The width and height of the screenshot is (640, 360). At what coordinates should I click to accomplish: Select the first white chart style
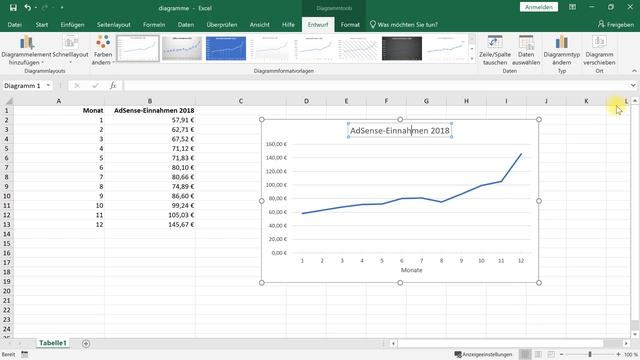click(x=138, y=48)
